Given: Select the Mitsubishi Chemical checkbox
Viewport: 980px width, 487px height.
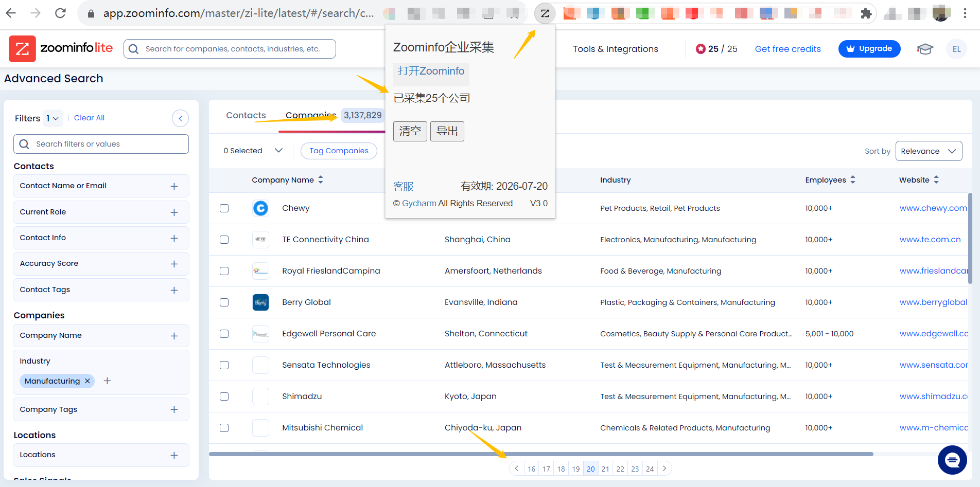Looking at the screenshot, I should point(224,428).
